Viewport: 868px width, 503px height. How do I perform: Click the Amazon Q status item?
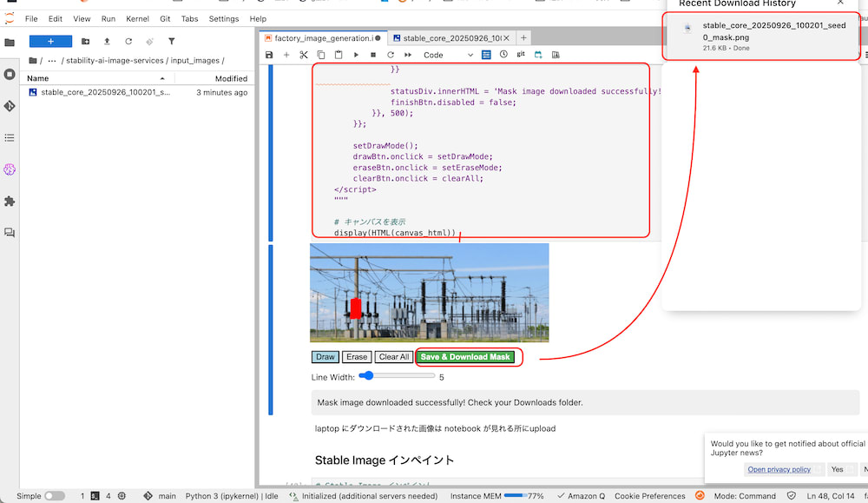pyautogui.click(x=582, y=496)
